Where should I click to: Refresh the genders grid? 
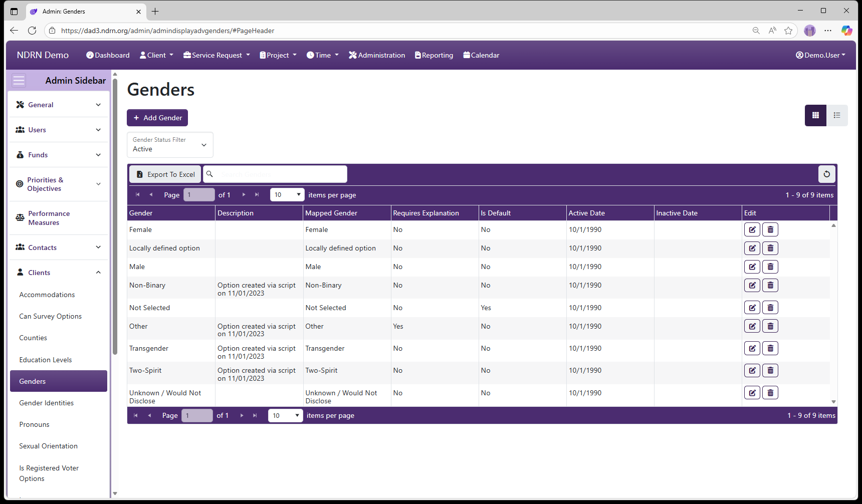click(827, 174)
